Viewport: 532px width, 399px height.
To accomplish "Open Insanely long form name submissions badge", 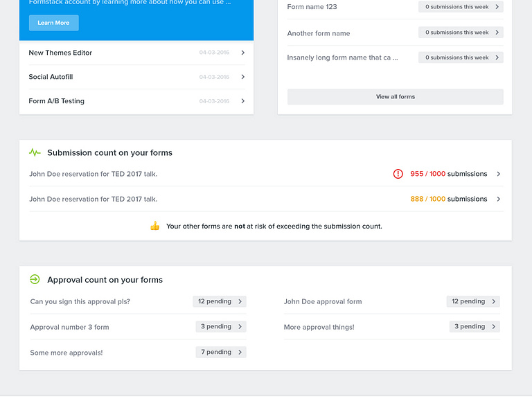I will tap(461, 57).
